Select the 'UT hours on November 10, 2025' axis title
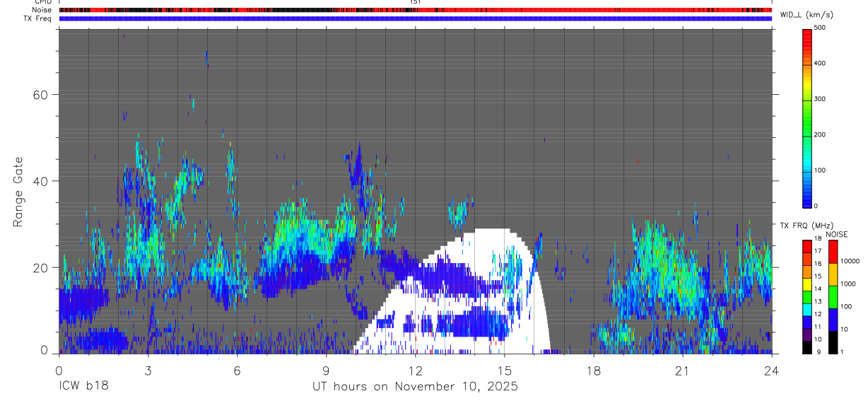The width and height of the screenshot is (868, 401). pyautogui.click(x=416, y=387)
